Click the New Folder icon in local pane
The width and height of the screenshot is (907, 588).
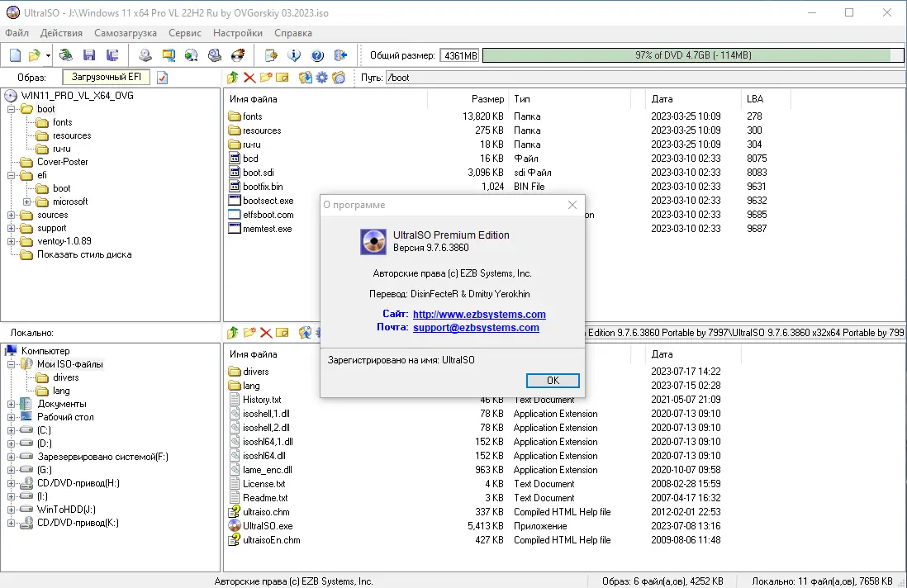coord(249,333)
